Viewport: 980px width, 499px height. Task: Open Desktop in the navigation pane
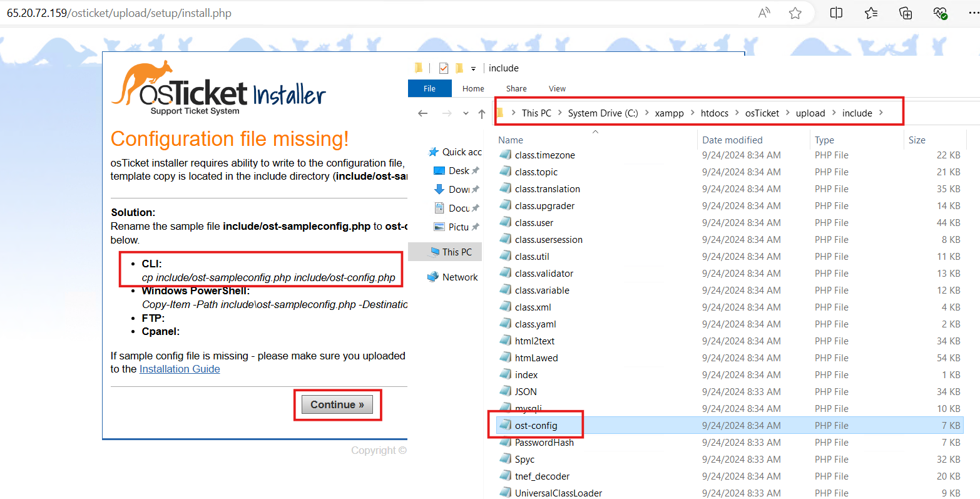(x=457, y=170)
